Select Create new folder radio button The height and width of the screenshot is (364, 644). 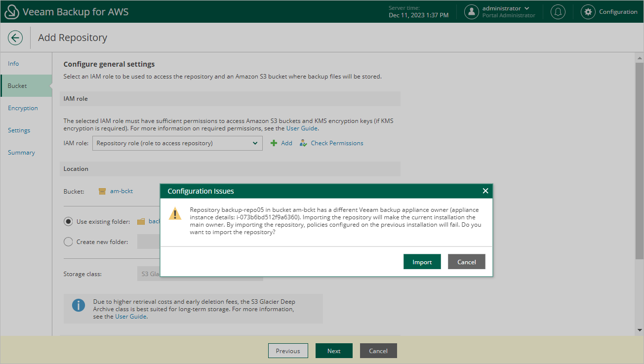[69, 242]
